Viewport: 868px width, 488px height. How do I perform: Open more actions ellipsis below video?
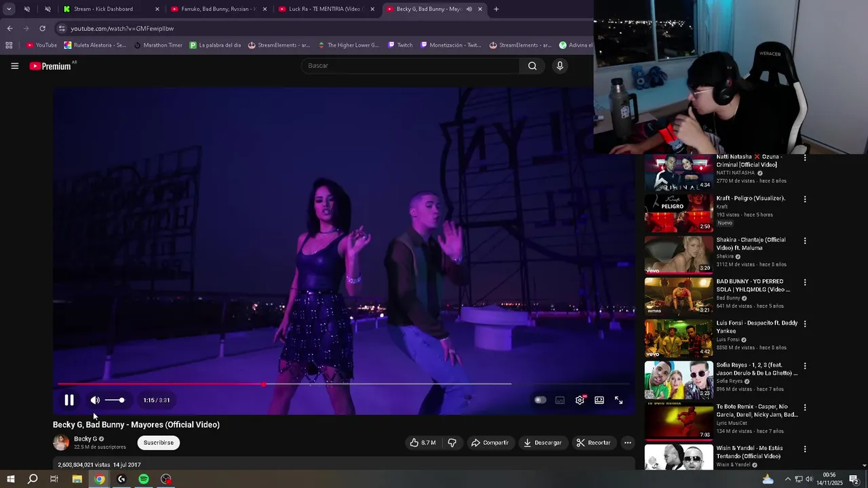click(627, 443)
